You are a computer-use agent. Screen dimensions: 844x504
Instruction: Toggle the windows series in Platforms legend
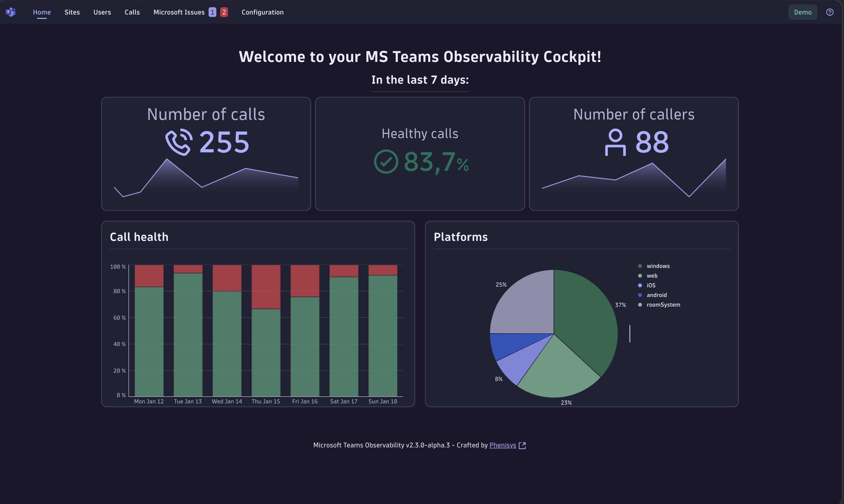(x=658, y=266)
